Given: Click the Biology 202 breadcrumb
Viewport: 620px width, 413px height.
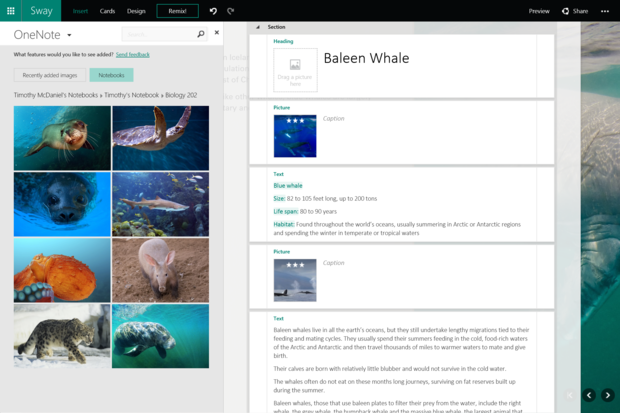Looking at the screenshot, I should tap(181, 95).
